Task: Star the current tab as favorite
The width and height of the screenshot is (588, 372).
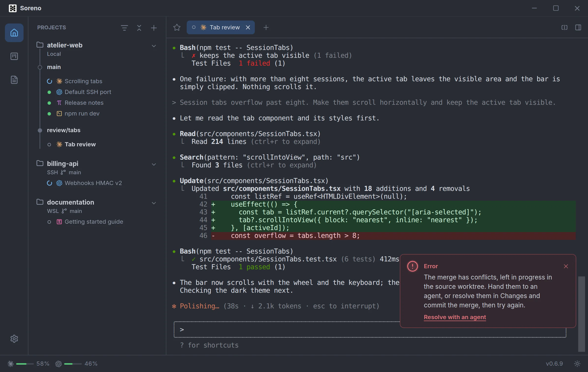Action: point(177,27)
